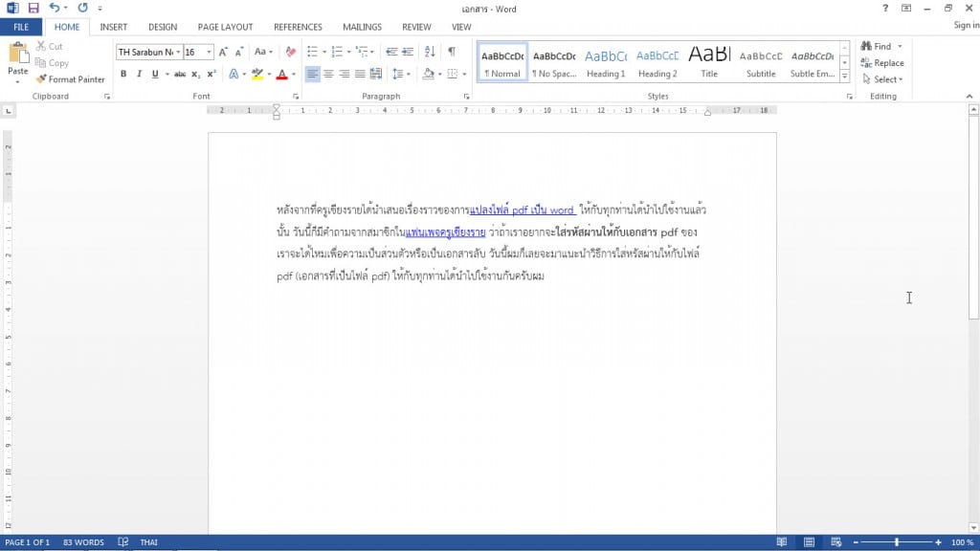Click Decrease Indent icon
The width and height of the screenshot is (980, 551).
[391, 52]
